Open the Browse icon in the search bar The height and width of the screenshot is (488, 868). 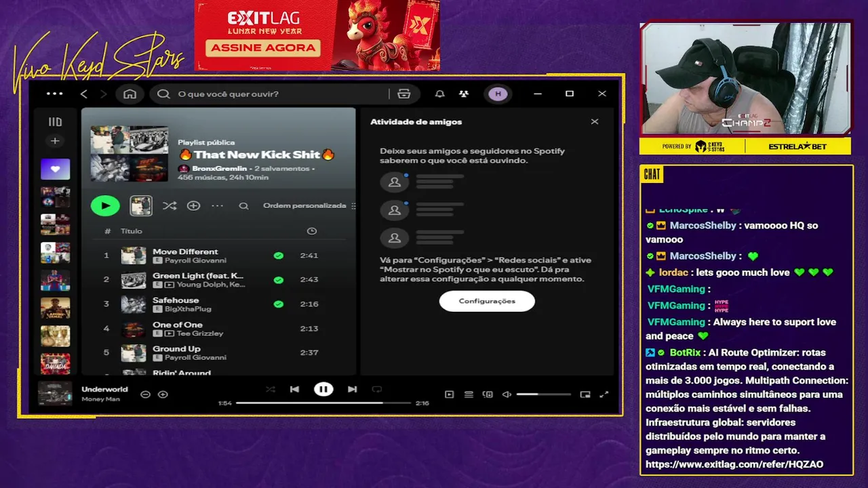(404, 94)
